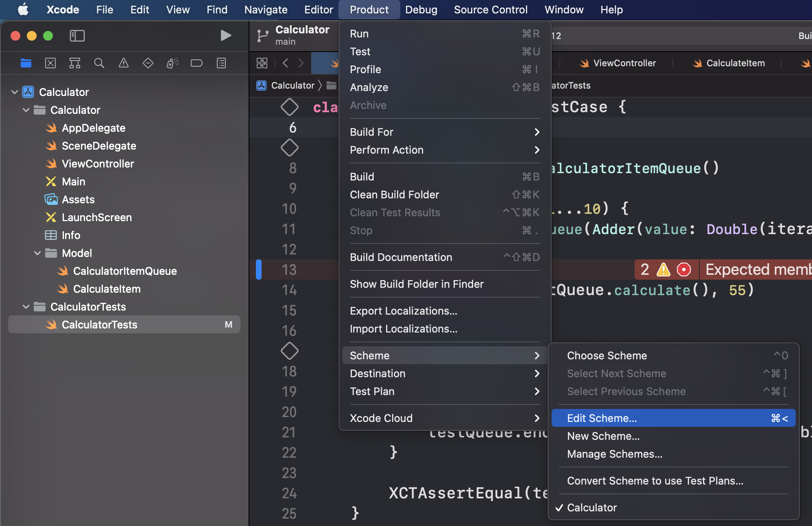Click the related items grid icon
This screenshot has width=812, height=526.
click(262, 63)
